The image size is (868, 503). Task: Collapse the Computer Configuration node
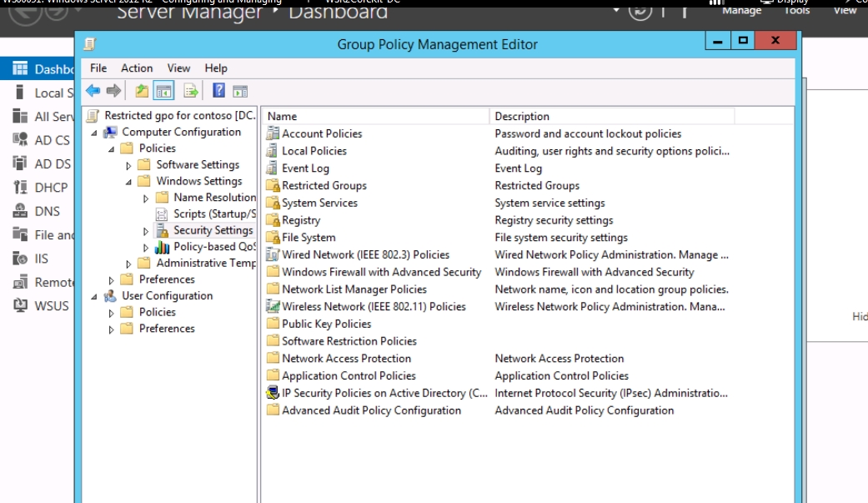(x=94, y=133)
